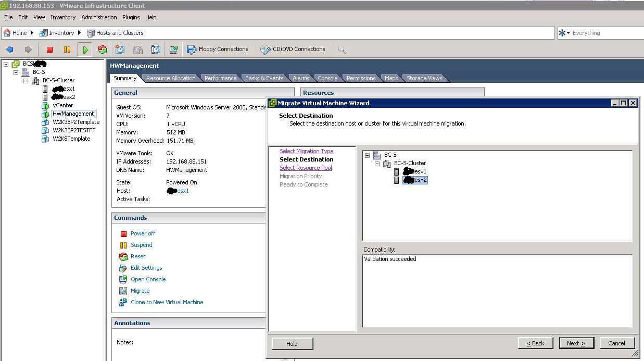Click the esx1 host link under General
Viewport: 644px width, 361px height.
[178, 191]
